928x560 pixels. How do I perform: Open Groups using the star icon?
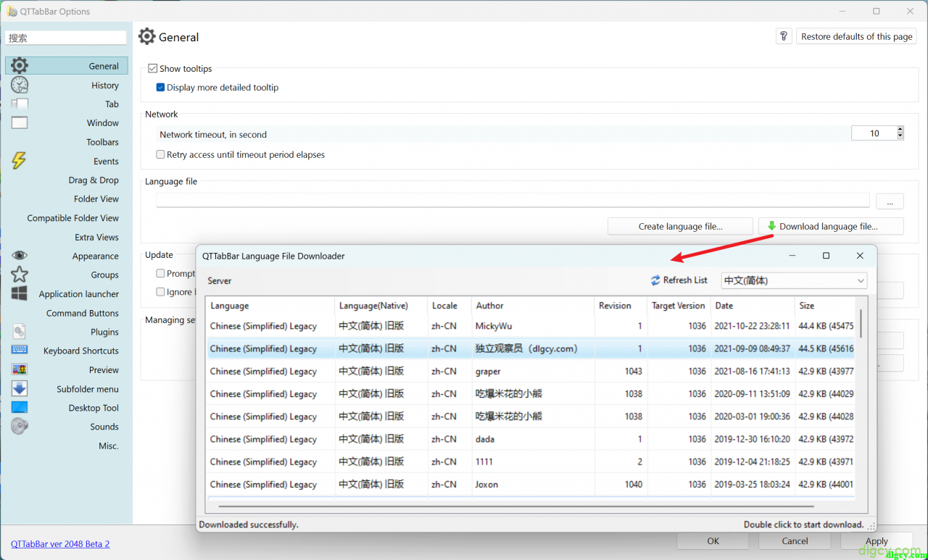click(20, 275)
